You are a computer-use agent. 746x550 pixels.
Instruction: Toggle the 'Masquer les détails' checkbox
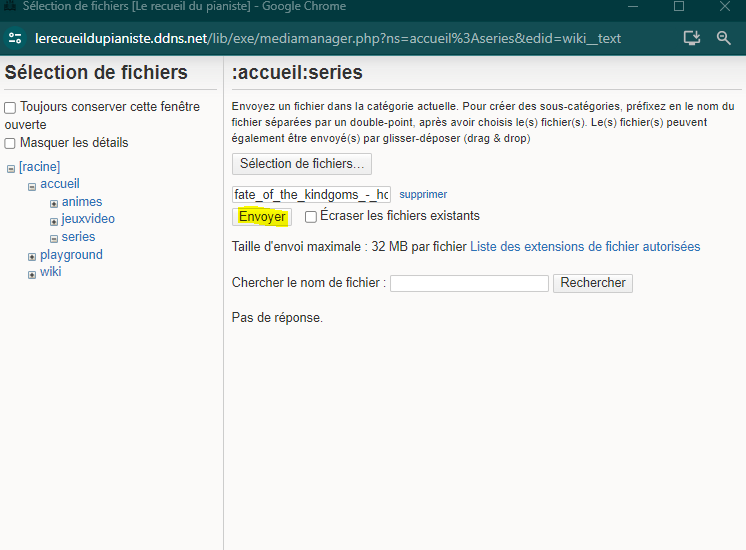(x=10, y=143)
